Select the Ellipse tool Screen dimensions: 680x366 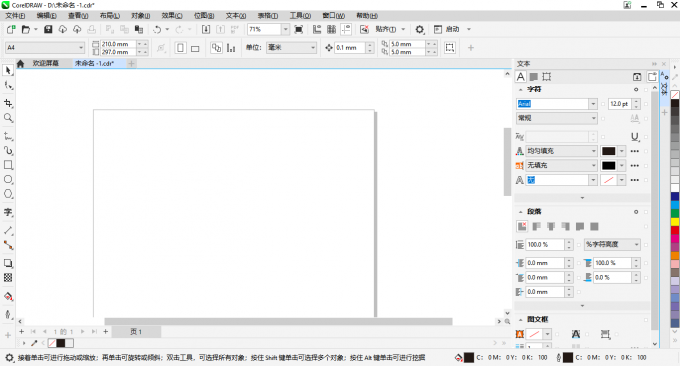8,180
